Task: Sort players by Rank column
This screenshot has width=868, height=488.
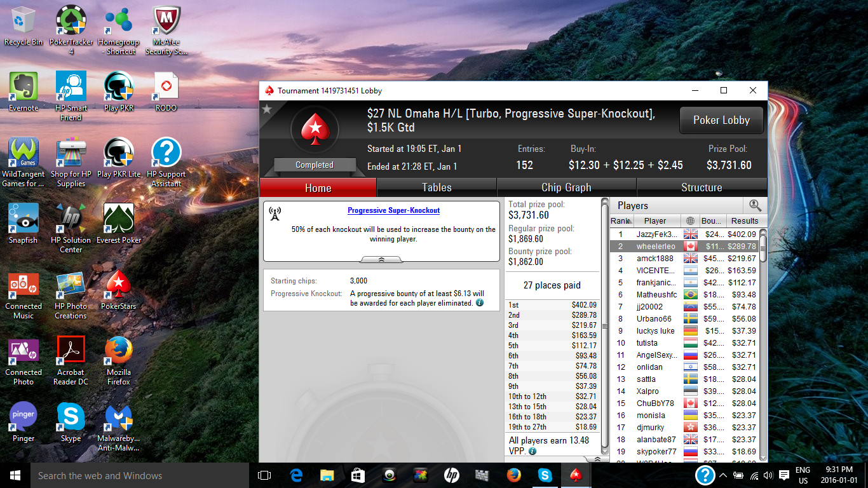Action: (621, 221)
